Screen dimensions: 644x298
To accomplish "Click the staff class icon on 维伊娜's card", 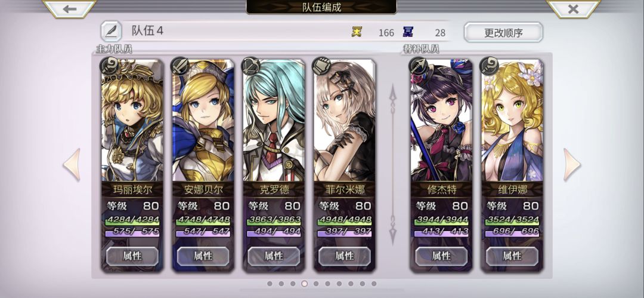I will [489, 66].
